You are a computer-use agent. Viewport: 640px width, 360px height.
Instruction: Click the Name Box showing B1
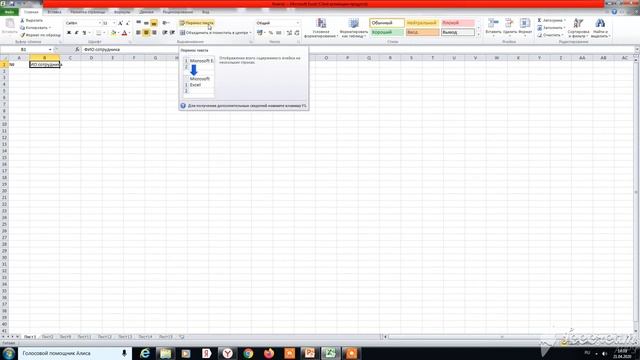coord(24,49)
